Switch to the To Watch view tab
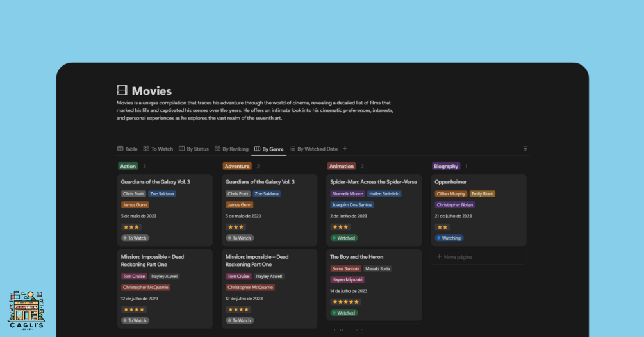The image size is (644, 337). click(158, 149)
